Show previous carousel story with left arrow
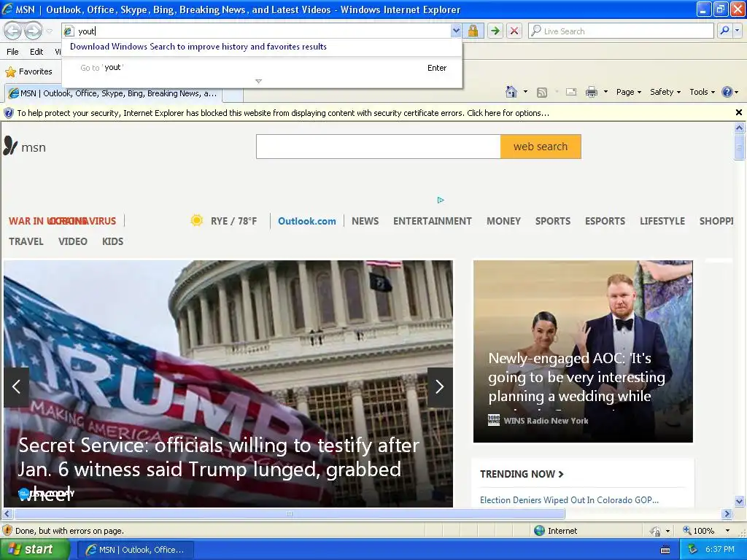Viewport: 747px width, 560px height. point(16,386)
